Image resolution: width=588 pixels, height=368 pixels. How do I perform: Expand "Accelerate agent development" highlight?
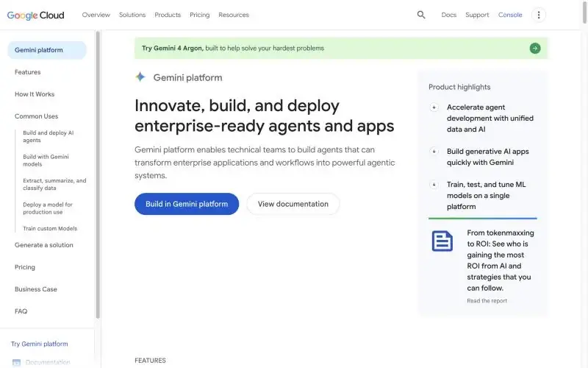(x=434, y=107)
